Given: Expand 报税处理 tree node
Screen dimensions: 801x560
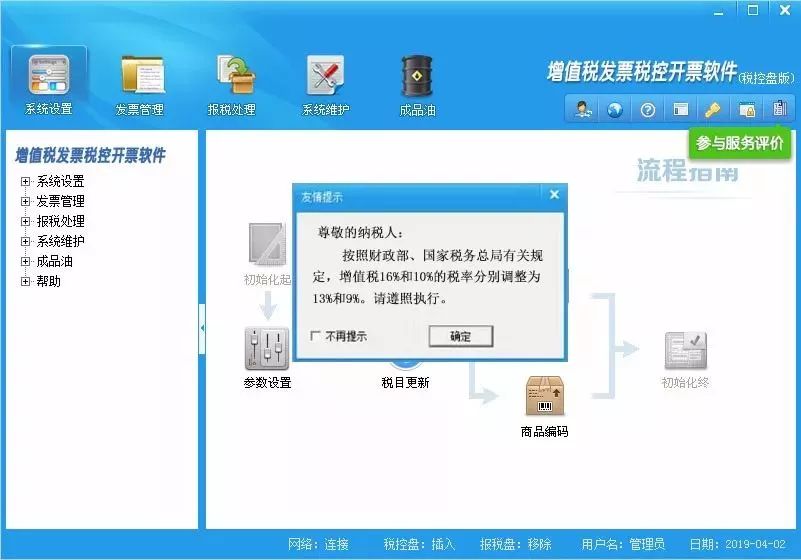Looking at the screenshot, I should [x=25, y=222].
